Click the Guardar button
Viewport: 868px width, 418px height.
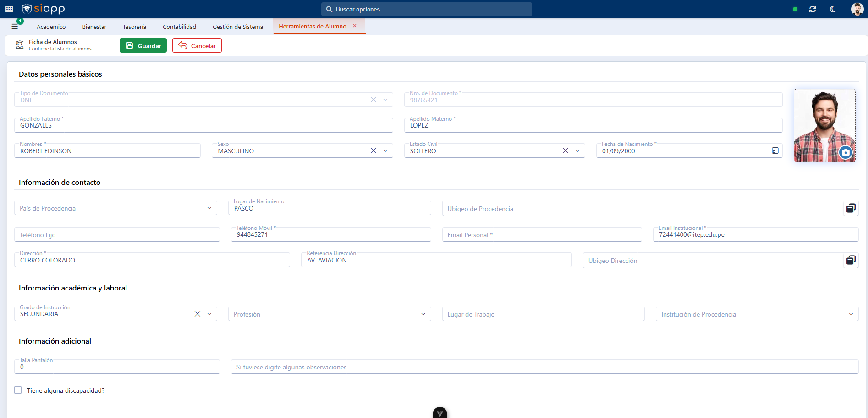(x=143, y=45)
